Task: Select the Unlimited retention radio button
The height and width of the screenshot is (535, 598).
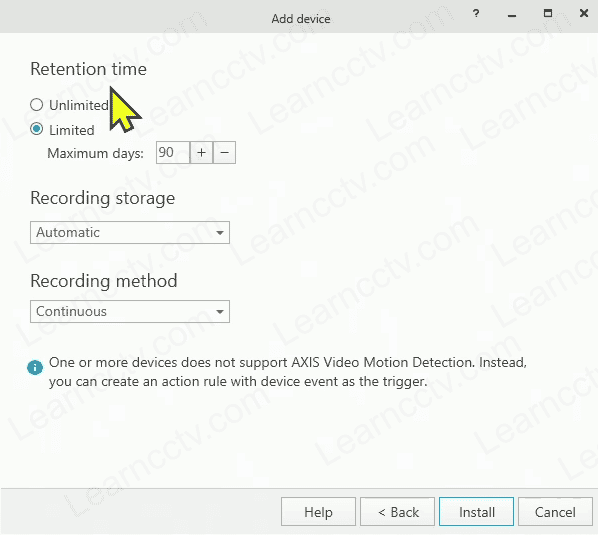Action: pos(37,105)
